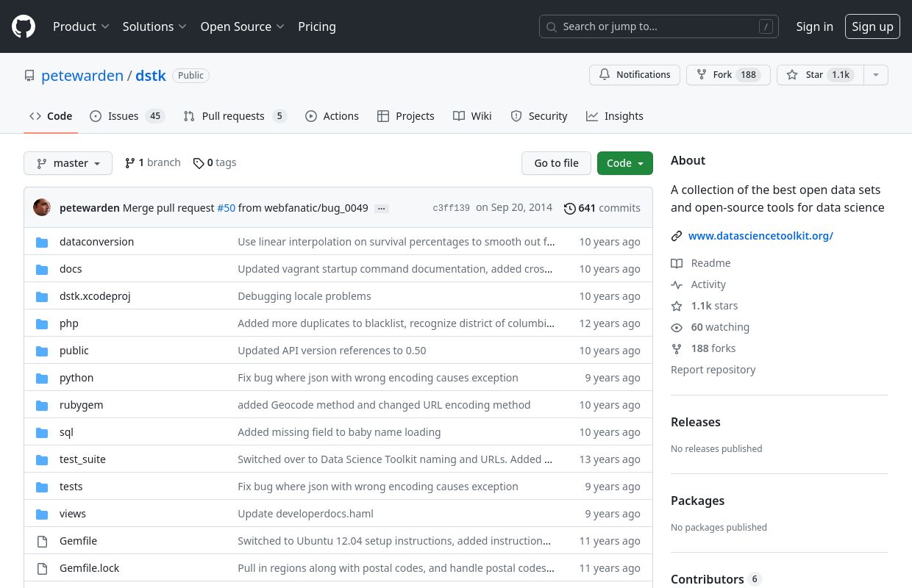This screenshot has width=912, height=588.
Task: Click the sql folder icon
Action: (x=42, y=432)
